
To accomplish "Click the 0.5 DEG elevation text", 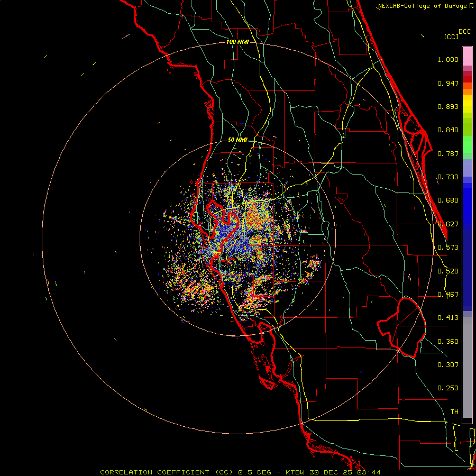I will pos(255,472).
